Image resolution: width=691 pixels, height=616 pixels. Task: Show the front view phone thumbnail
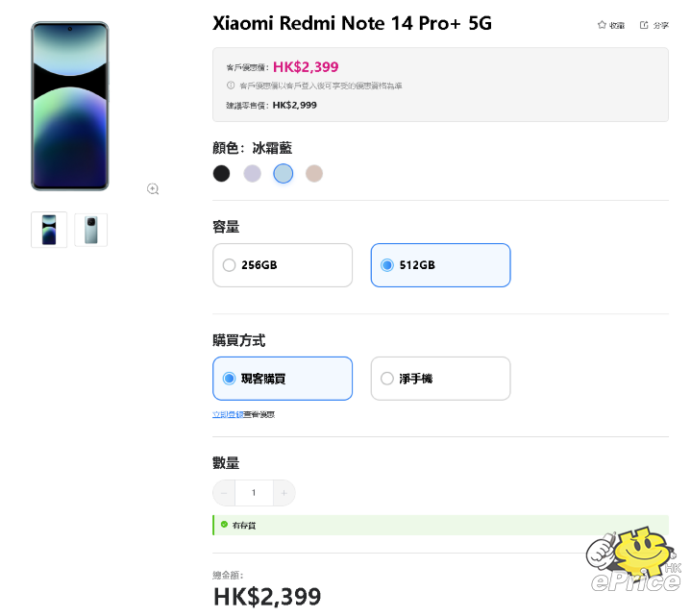[x=49, y=230]
